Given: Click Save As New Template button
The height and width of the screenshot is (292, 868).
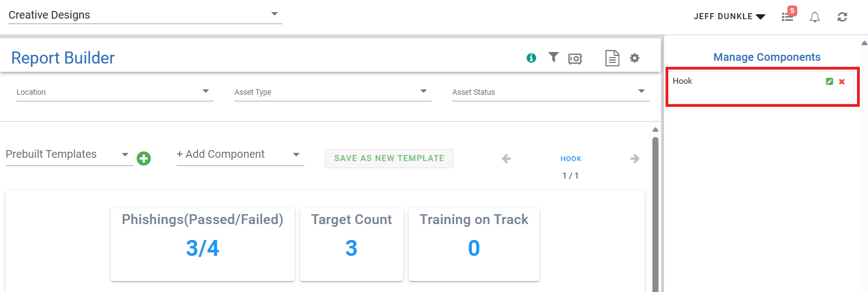Looking at the screenshot, I should 389,158.
